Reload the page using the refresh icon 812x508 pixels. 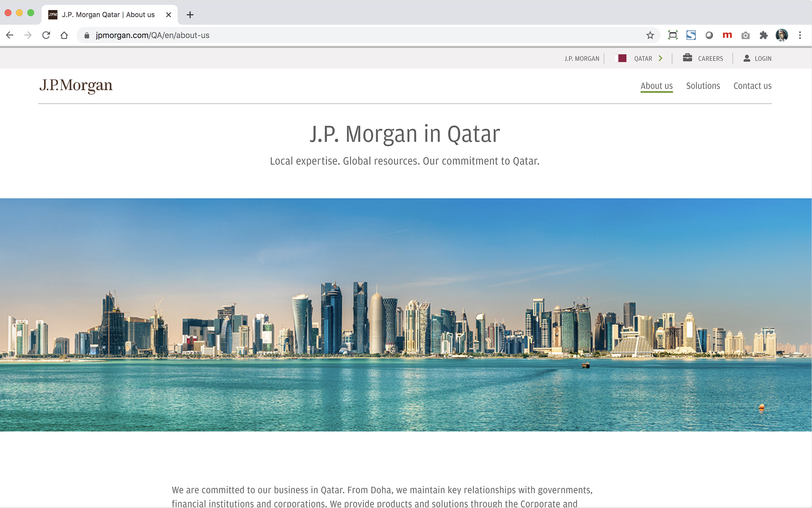pyautogui.click(x=46, y=35)
